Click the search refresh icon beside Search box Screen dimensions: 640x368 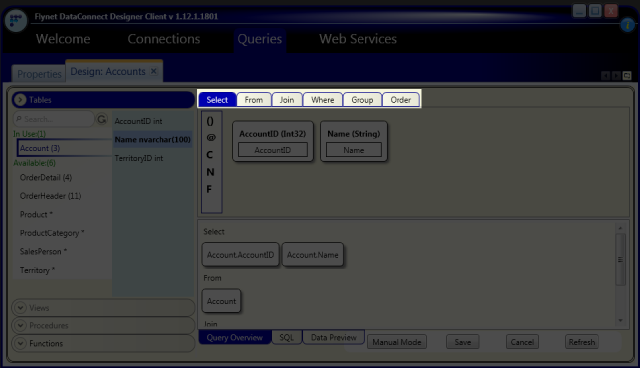[x=102, y=119]
